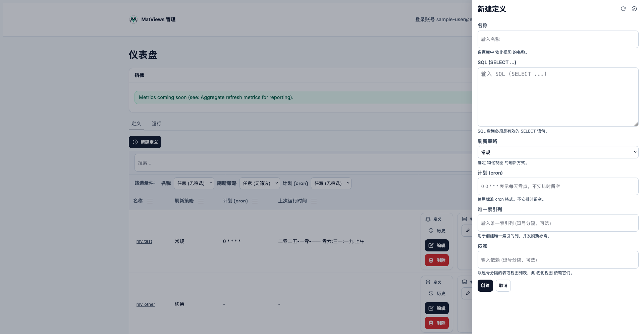The height and width of the screenshot is (334, 644).
Task: Delete the mv_other definition
Action: coord(437,323)
